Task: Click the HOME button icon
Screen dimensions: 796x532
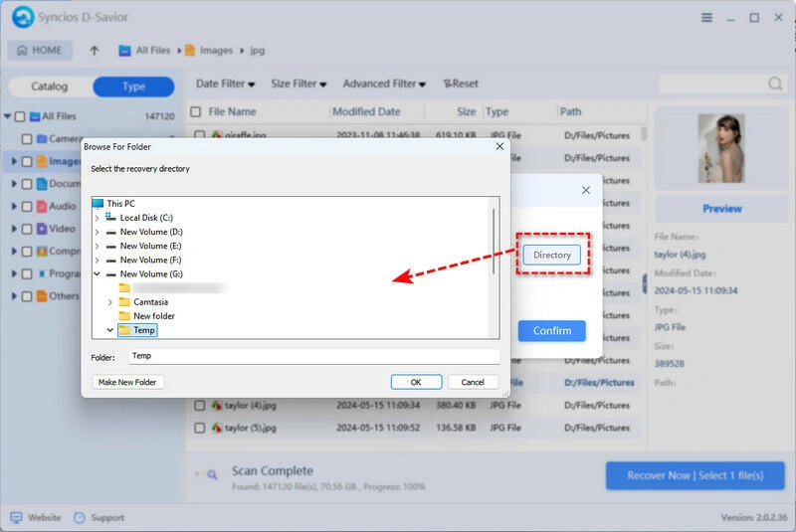Action: [x=22, y=51]
